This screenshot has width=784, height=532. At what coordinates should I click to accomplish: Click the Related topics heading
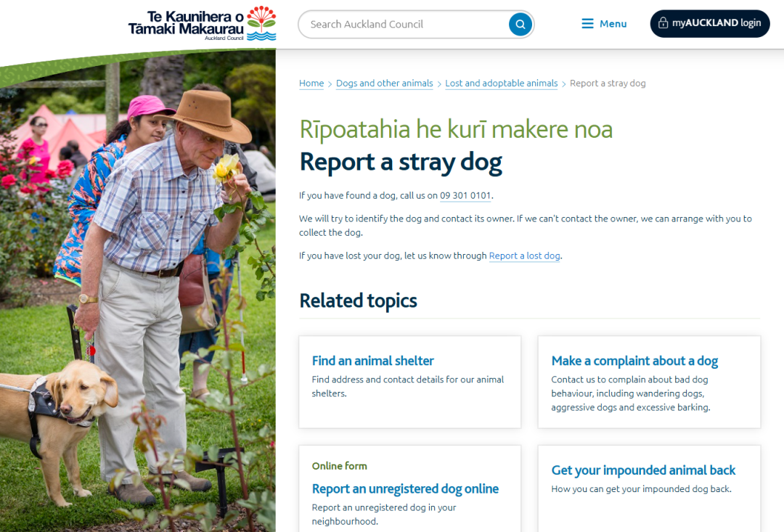[358, 300]
